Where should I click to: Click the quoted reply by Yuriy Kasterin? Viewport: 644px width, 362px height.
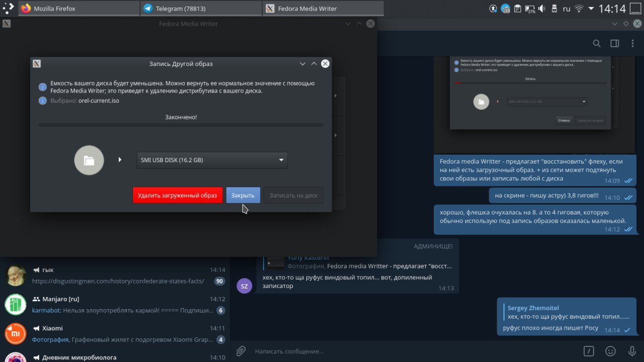click(x=358, y=262)
